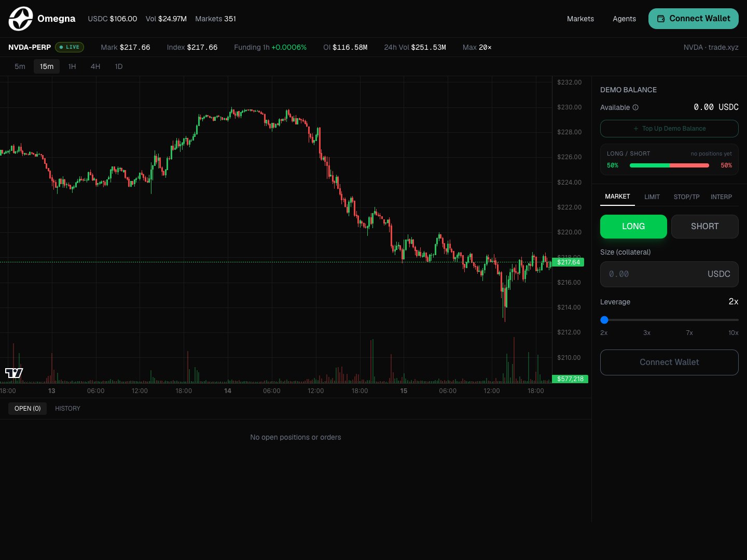This screenshot has width=747, height=560.
Task: Click the 24h Vol $251.53M stat
Action: (415, 47)
